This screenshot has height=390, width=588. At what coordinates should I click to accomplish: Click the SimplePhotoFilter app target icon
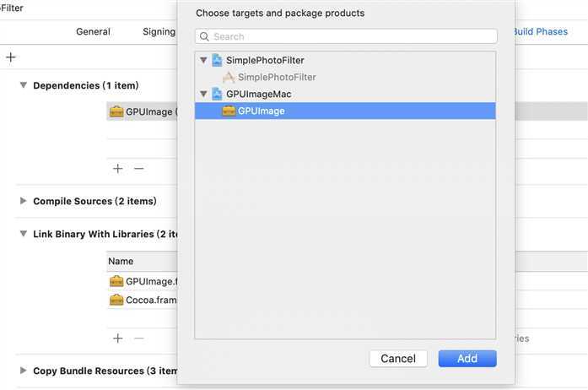(x=229, y=77)
